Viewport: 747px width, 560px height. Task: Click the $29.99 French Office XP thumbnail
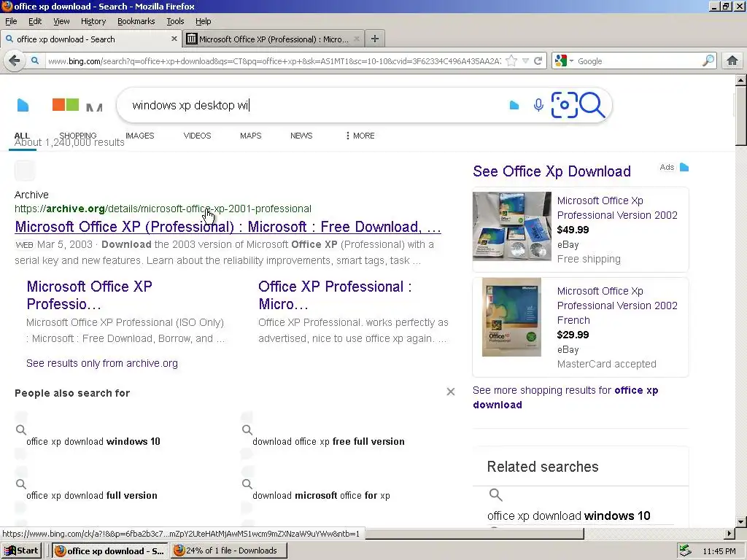click(511, 317)
